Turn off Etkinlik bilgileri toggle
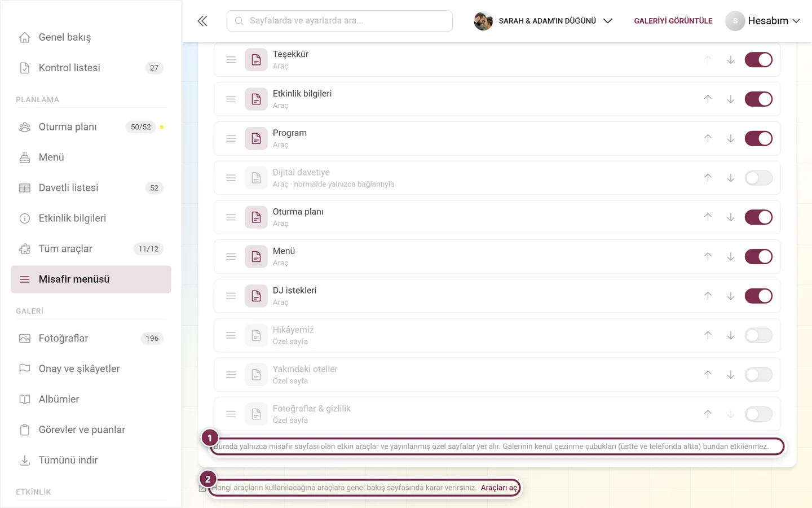The height and width of the screenshot is (508, 812). coord(758,99)
